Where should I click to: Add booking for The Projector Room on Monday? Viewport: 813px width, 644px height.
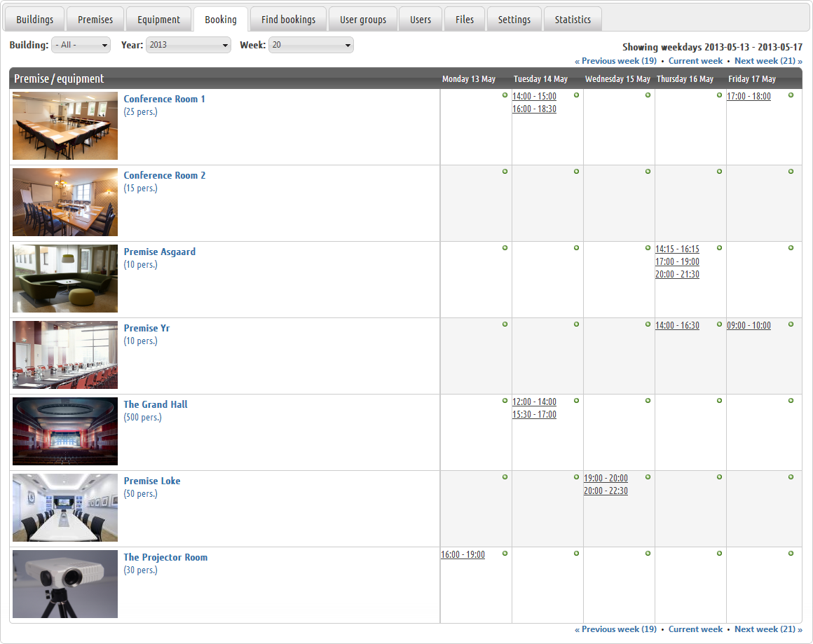(x=505, y=554)
